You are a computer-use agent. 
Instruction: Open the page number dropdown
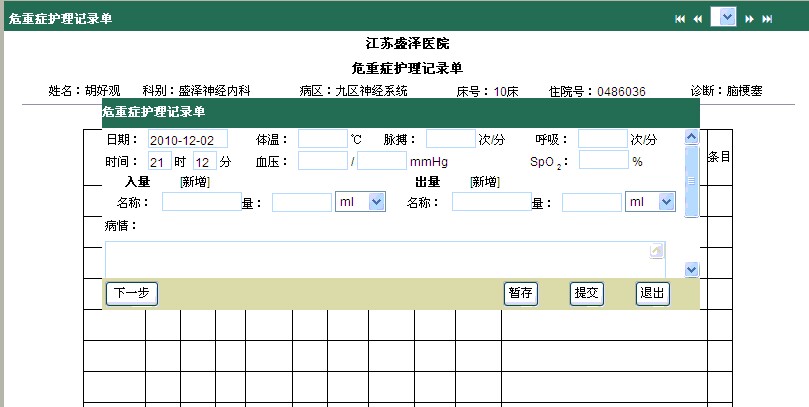tap(727, 18)
